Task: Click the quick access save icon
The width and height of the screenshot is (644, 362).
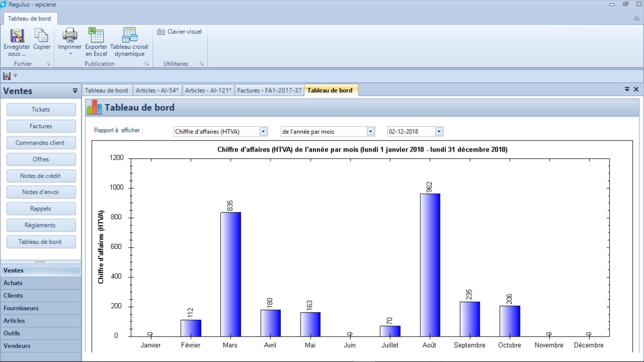Action: click(x=7, y=76)
